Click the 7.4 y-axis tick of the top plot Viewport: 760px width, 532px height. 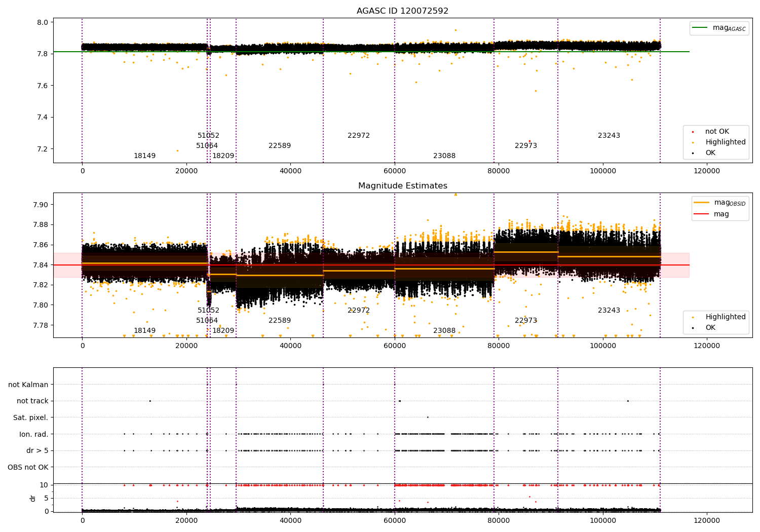coord(43,118)
